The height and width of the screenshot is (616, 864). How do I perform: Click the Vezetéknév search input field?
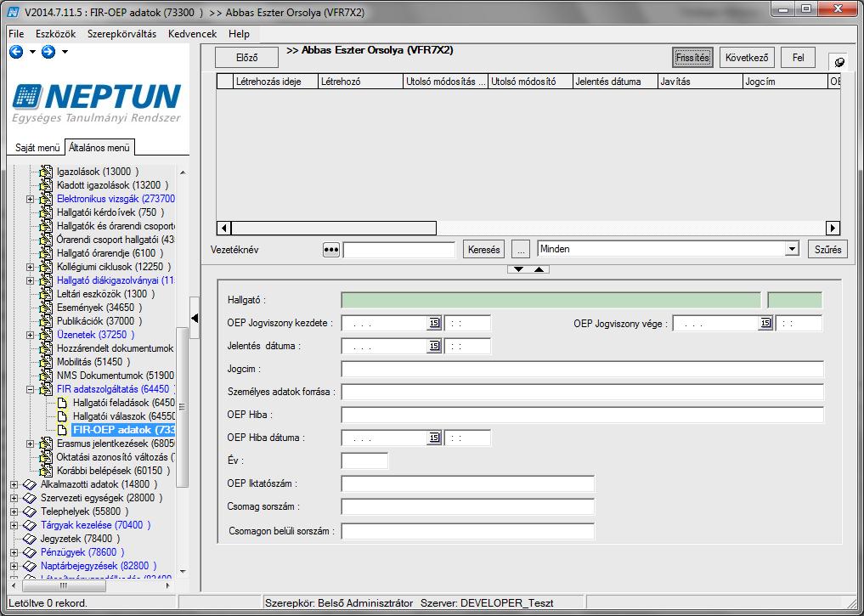[x=399, y=250]
